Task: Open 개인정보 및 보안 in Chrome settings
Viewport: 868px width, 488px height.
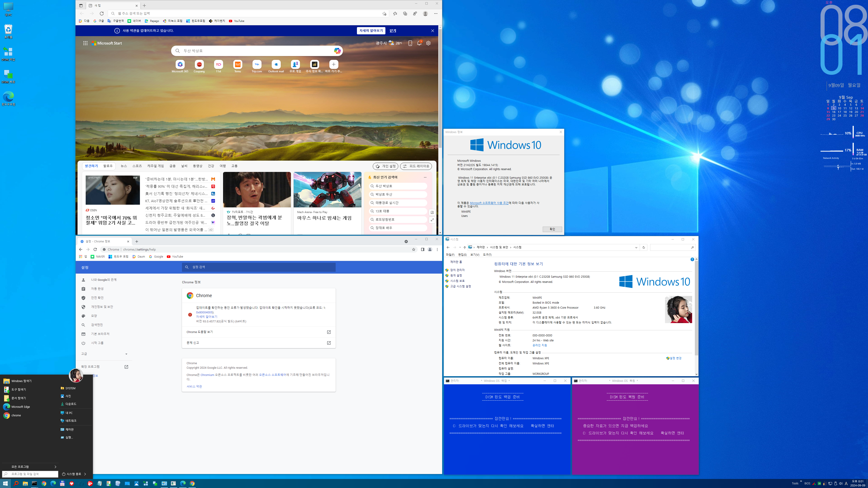Action: tap(102, 307)
